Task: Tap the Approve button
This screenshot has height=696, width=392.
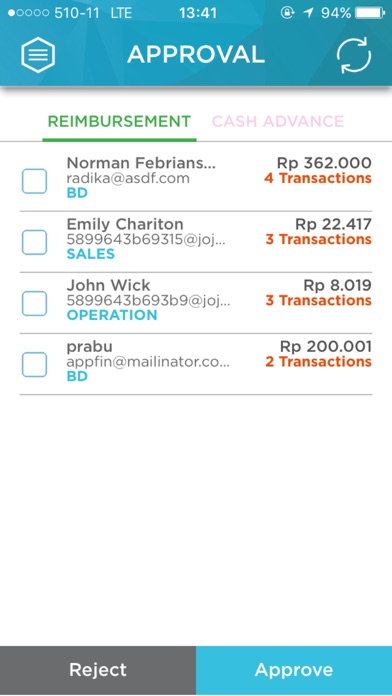Action: (x=294, y=670)
